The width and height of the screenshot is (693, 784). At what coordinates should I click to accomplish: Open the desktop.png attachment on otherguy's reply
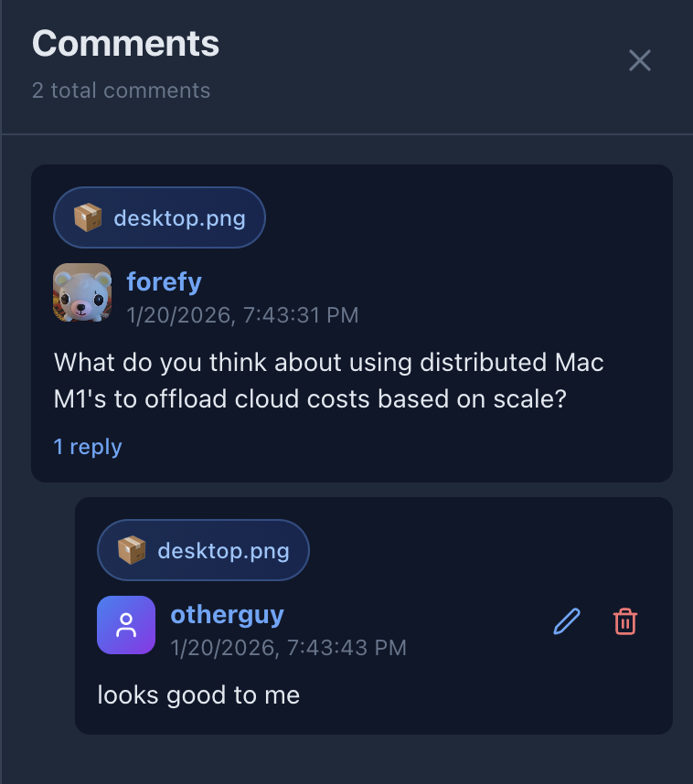(203, 550)
